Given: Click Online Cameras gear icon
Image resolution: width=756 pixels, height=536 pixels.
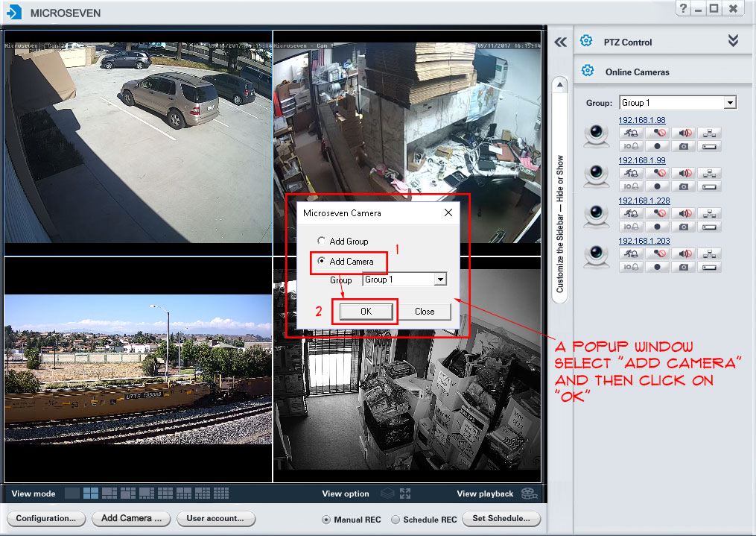Looking at the screenshot, I should pos(587,71).
